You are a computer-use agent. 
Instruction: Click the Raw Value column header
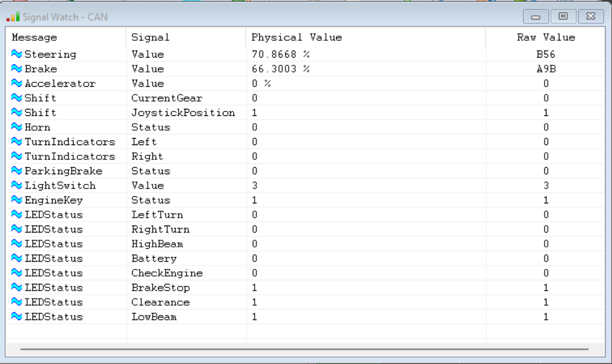tap(545, 38)
